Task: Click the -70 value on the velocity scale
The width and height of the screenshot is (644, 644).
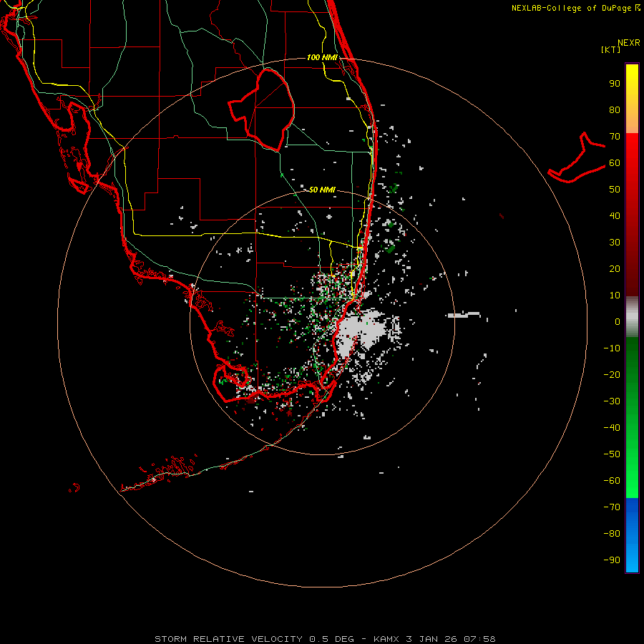Action: 612,507
